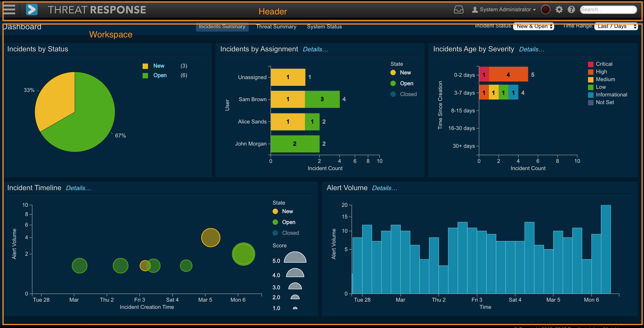Screen dimensions: 644x328
Task: Click into the Search input field
Action: 608,10
